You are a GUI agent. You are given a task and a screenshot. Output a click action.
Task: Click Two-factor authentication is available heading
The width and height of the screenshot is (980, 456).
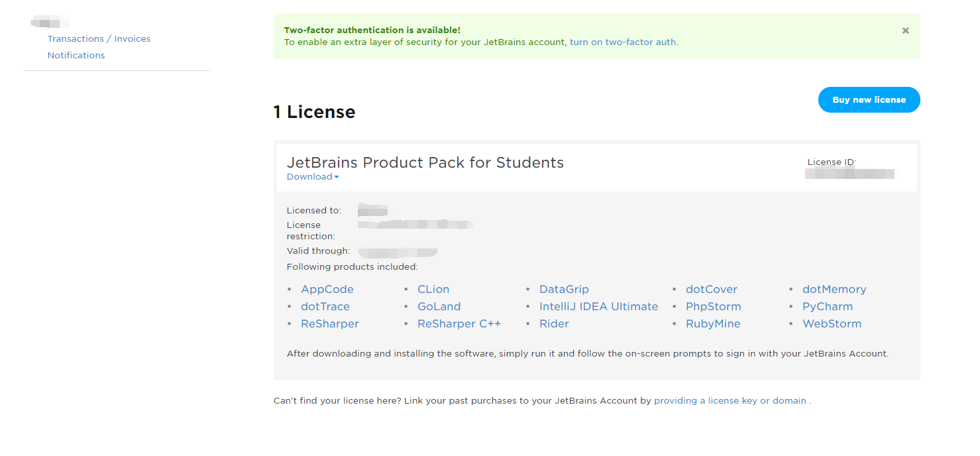tap(372, 30)
